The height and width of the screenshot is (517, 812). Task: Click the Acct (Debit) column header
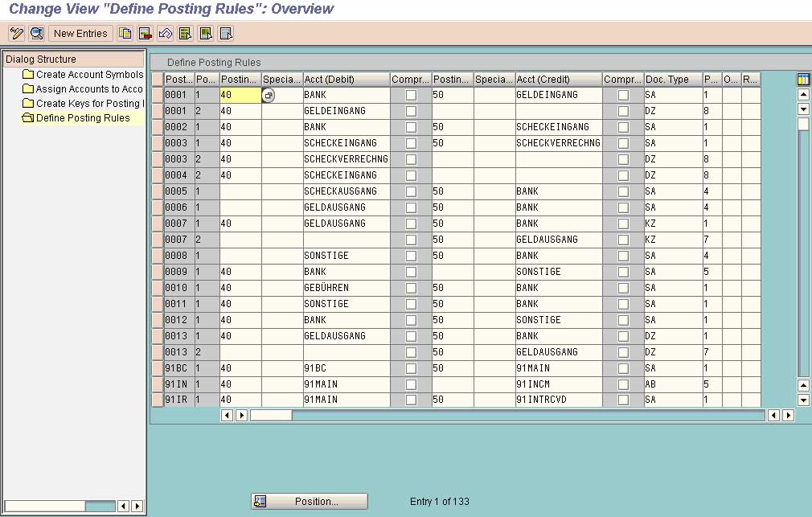347,80
